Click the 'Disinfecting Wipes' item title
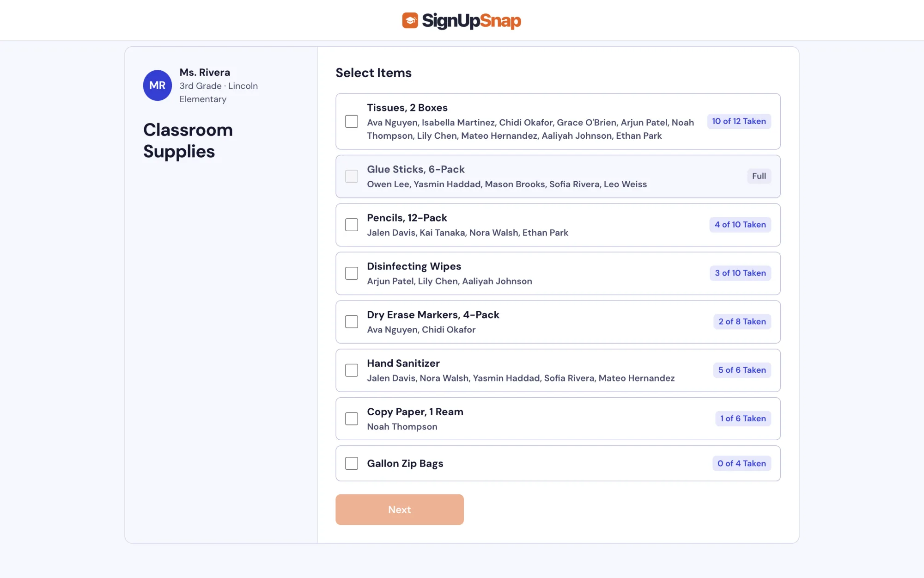 (414, 266)
